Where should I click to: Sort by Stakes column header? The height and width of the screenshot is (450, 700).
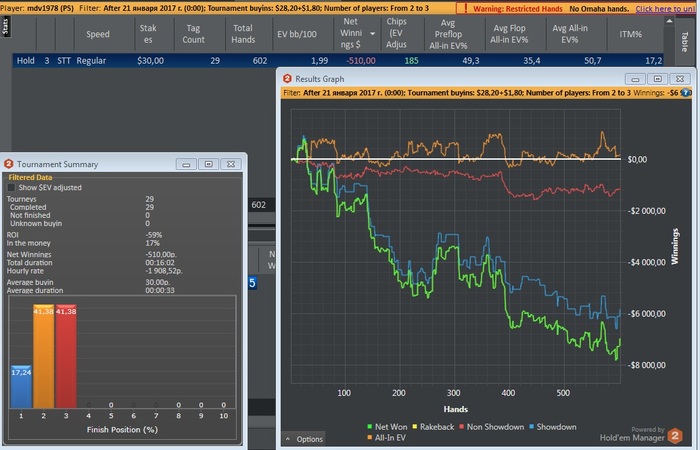pyautogui.click(x=148, y=34)
